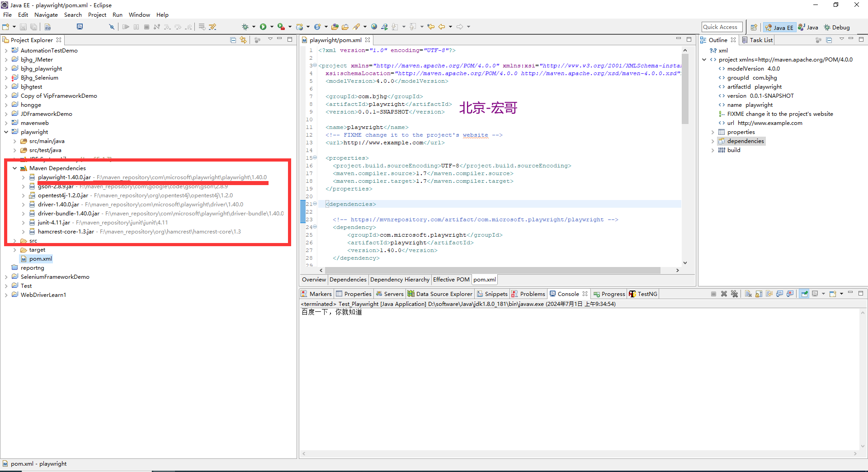
Task: Open Project Explorer View Menu triangle
Action: point(270,39)
